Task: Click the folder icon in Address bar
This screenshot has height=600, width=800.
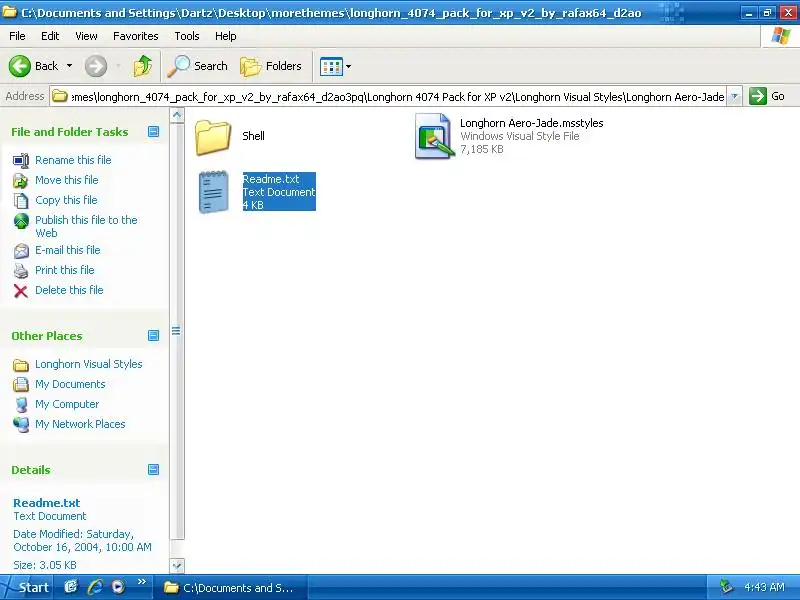Action: point(60,96)
